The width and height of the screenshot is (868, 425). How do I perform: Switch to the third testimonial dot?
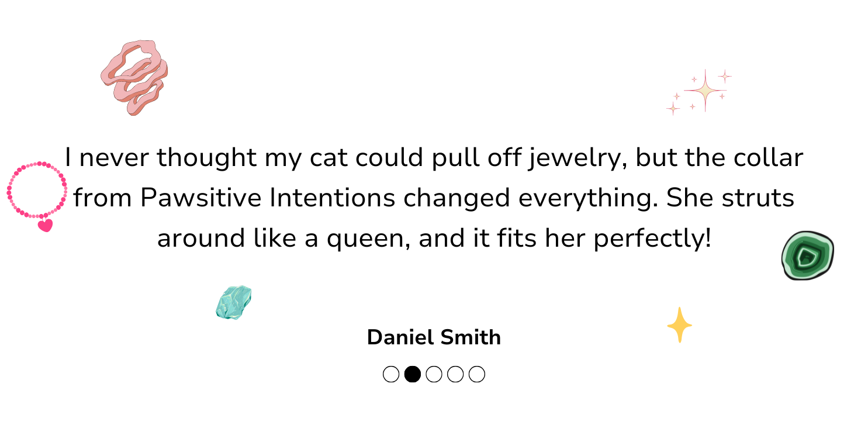434,374
